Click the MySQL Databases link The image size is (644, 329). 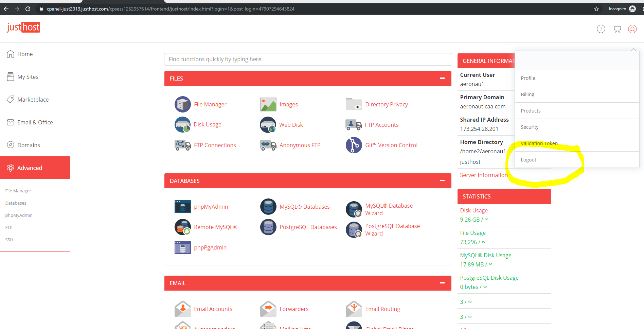click(304, 207)
